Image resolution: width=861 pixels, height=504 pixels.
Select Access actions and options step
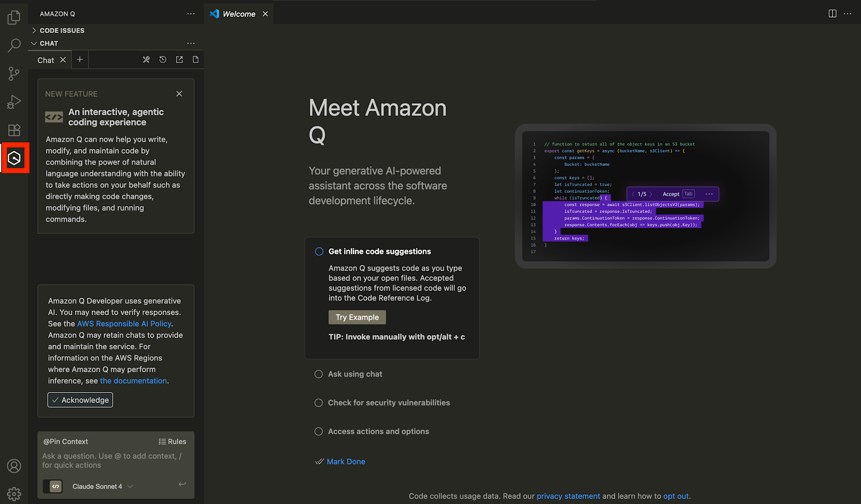click(x=372, y=431)
